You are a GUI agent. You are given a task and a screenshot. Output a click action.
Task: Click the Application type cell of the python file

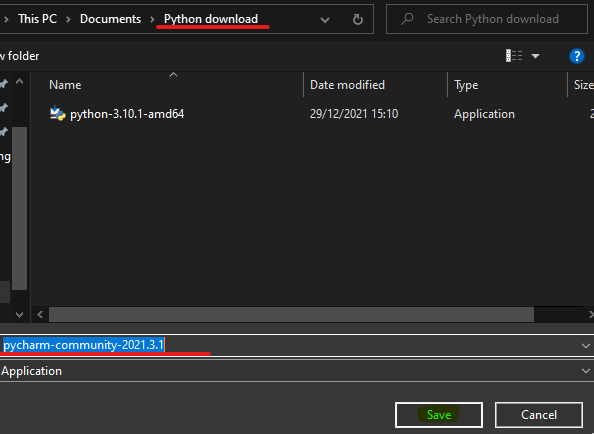tap(484, 114)
